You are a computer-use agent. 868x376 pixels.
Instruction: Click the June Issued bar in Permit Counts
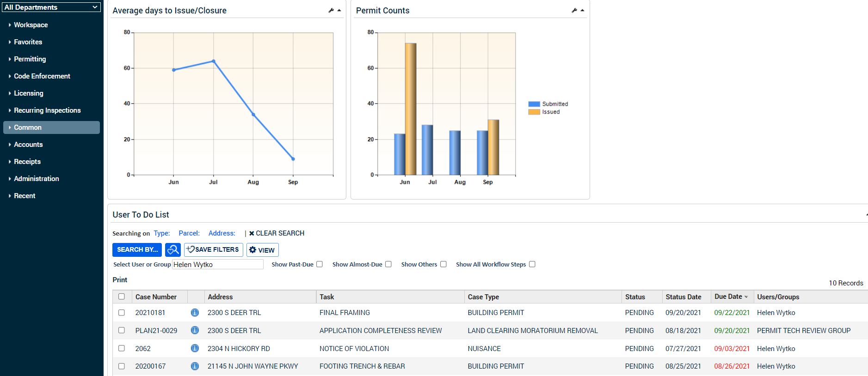pyautogui.click(x=411, y=109)
